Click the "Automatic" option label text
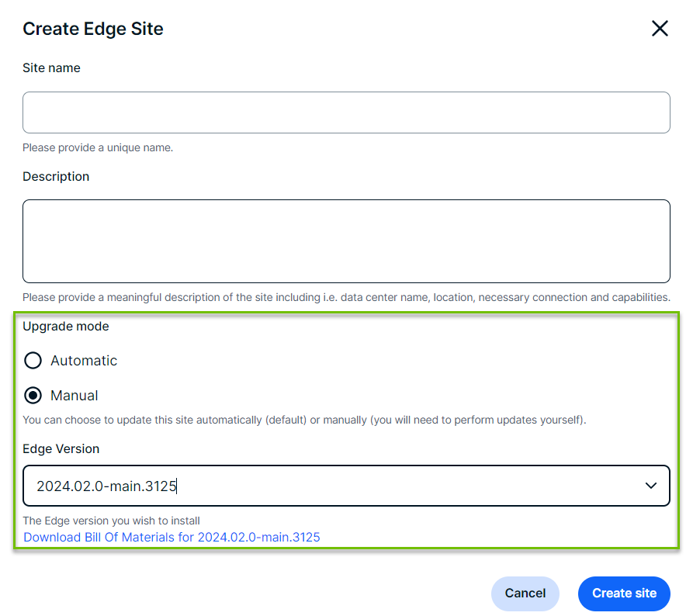The width and height of the screenshot is (693, 616). (84, 361)
